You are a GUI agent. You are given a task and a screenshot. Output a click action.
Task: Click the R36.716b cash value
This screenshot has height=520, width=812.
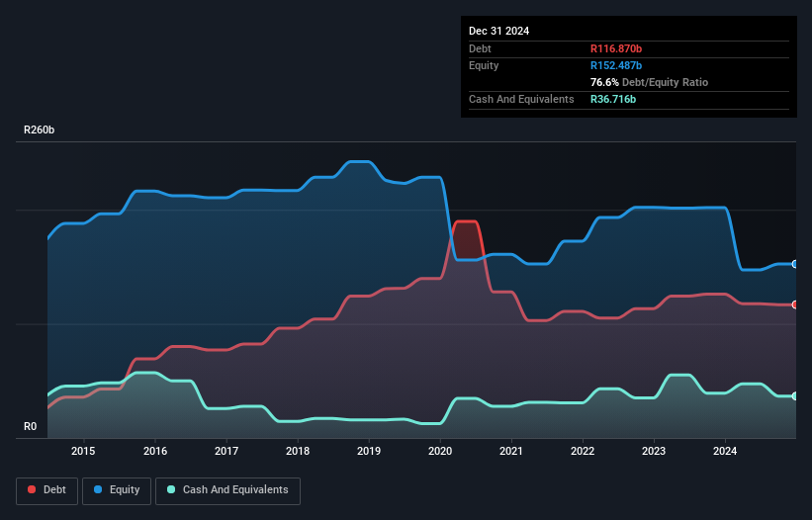point(613,99)
